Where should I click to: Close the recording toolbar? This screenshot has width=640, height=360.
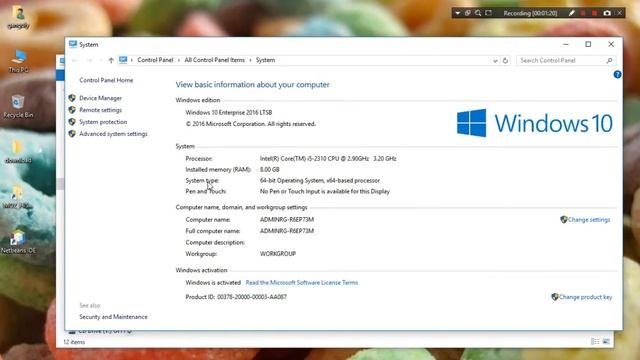[620, 13]
